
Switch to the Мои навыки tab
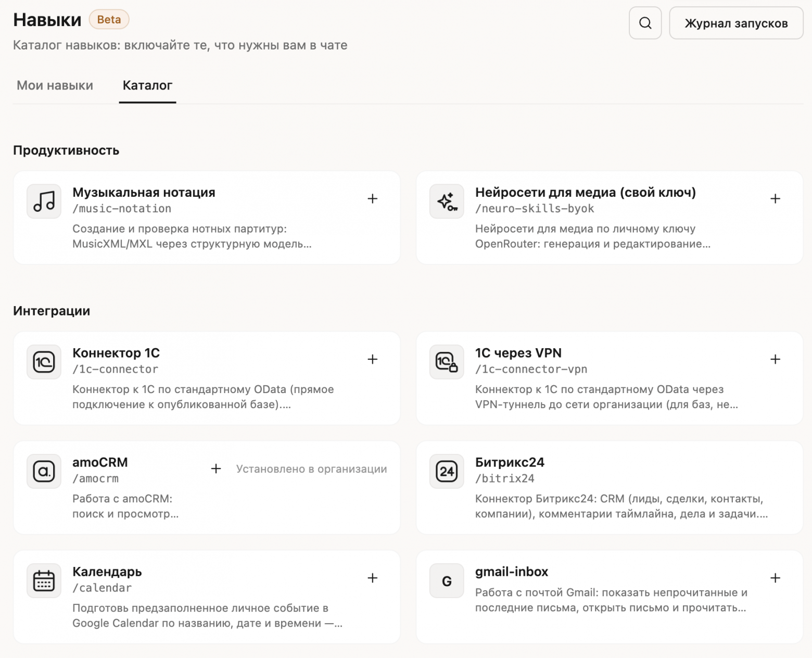click(55, 85)
